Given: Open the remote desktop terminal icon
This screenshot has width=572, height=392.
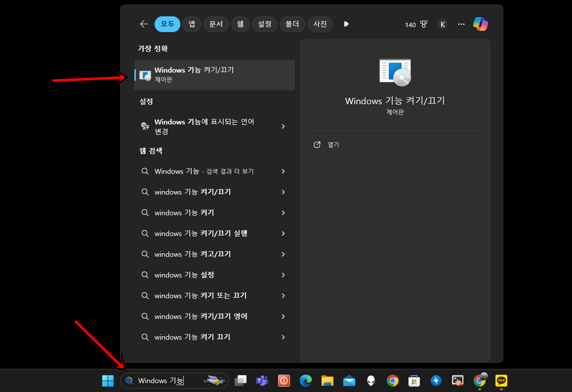Looking at the screenshot, I should point(457,381).
